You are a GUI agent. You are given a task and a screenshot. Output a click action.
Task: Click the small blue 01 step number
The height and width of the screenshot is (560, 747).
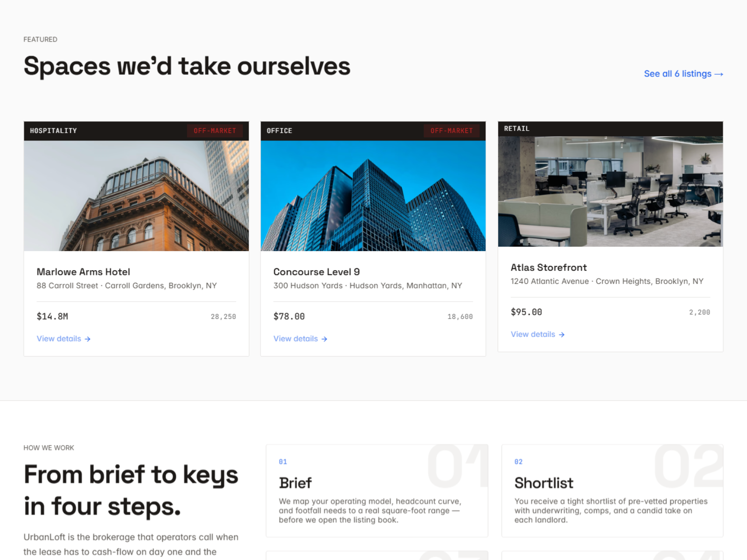(283, 462)
